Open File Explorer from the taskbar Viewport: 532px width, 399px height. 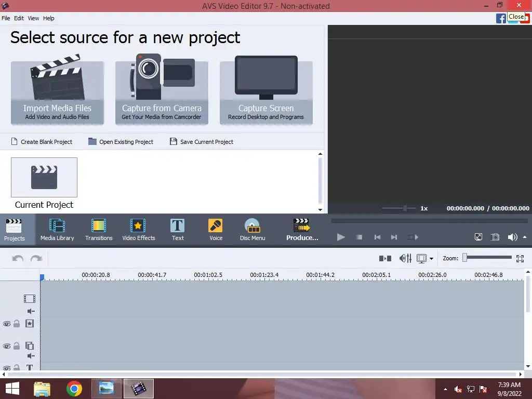click(42, 389)
